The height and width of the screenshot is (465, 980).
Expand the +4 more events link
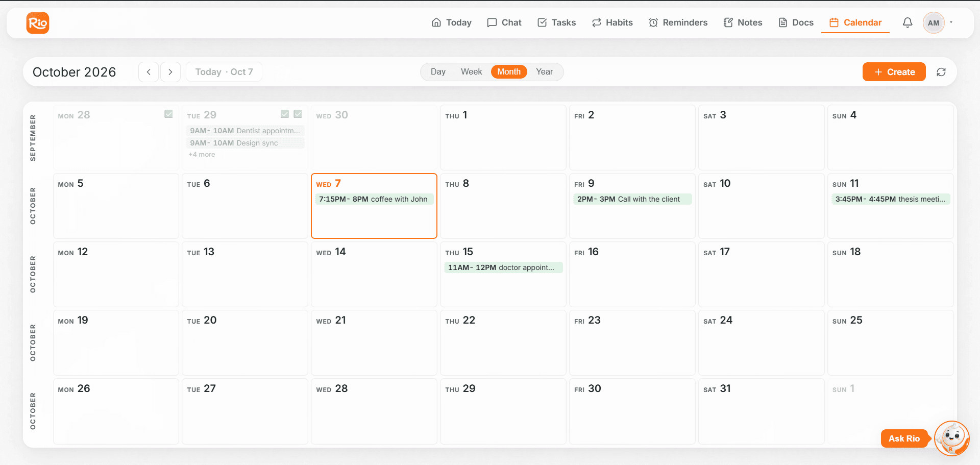point(202,155)
